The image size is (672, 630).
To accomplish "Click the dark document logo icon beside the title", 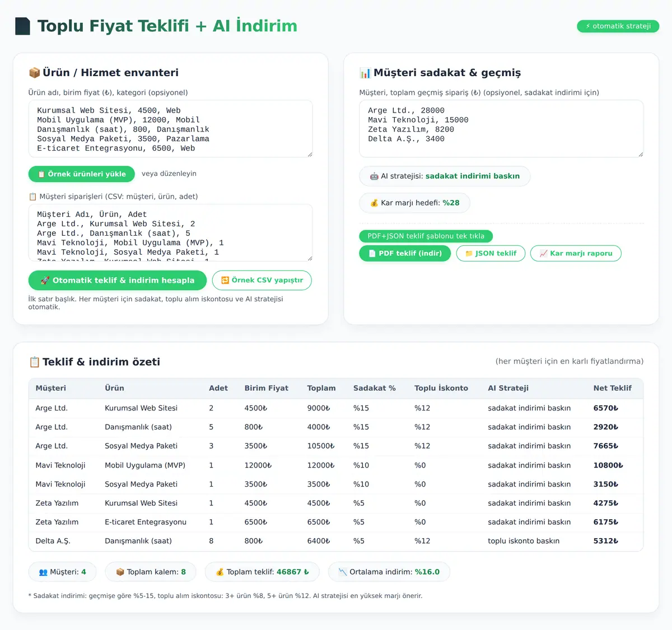I will [22, 26].
